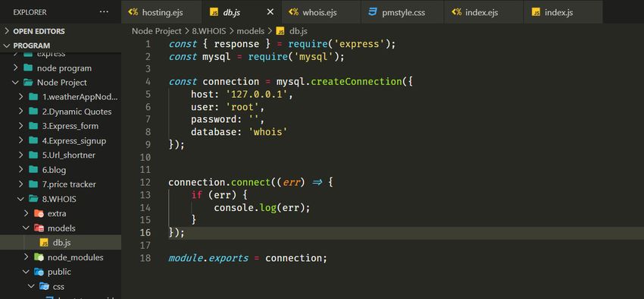
Task: Expand the node_modules folder chevron
Action: [27, 257]
